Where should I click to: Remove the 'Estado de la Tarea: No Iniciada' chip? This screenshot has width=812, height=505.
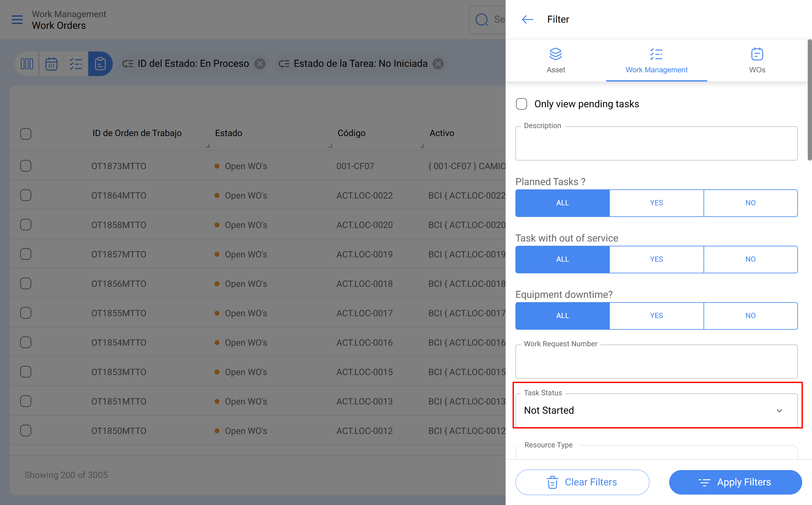pyautogui.click(x=438, y=63)
